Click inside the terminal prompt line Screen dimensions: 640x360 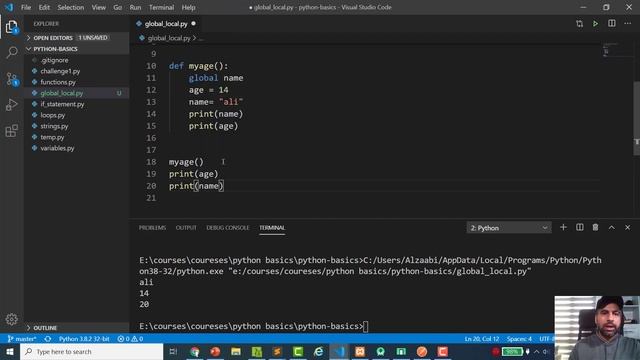point(253,326)
